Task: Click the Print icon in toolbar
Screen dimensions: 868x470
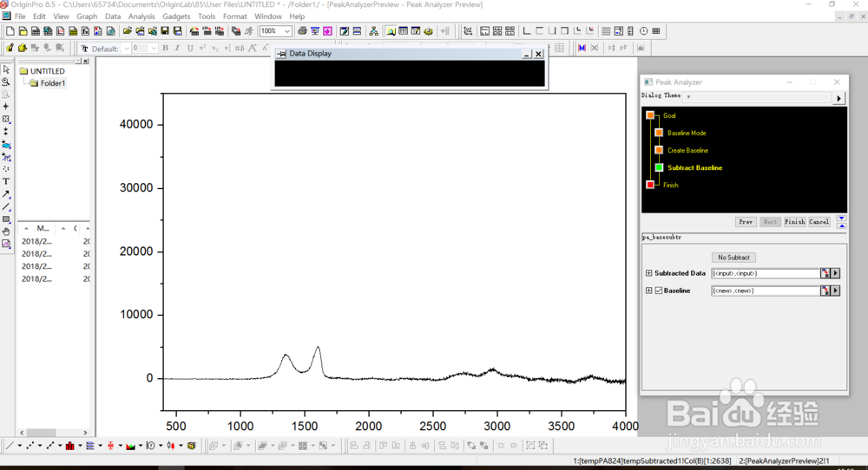Action: coord(302,31)
